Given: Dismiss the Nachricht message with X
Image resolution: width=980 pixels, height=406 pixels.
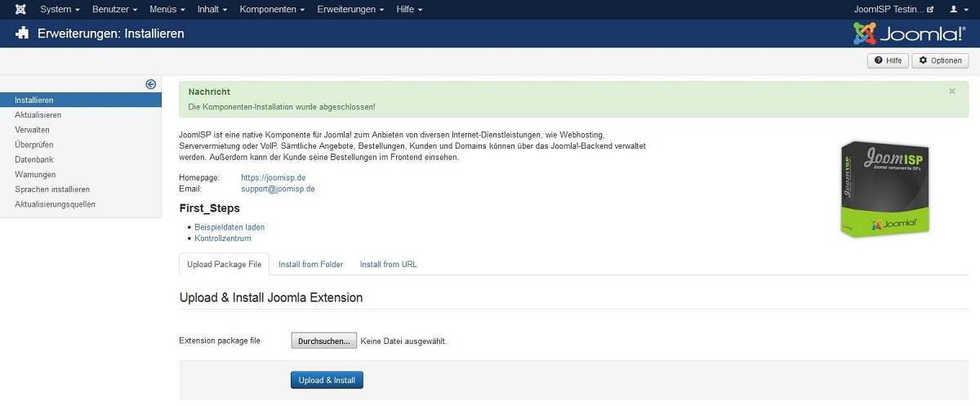Looking at the screenshot, I should [x=952, y=91].
